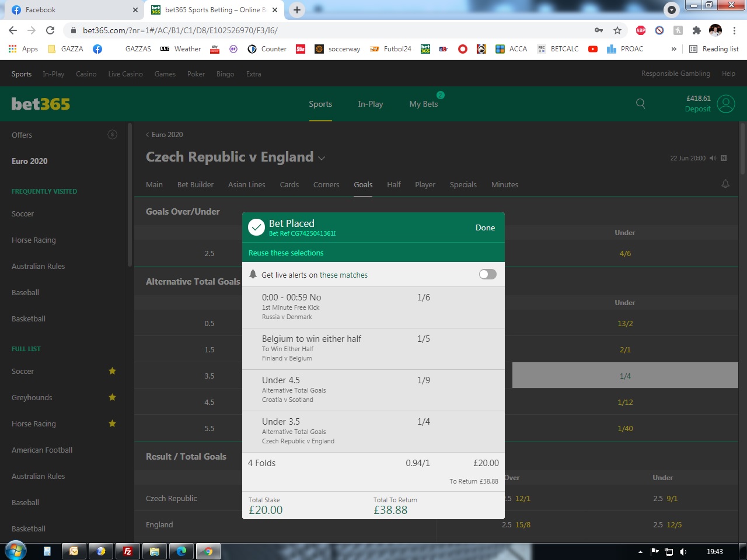
Task: Open Offers in the sidebar
Action: click(x=22, y=135)
